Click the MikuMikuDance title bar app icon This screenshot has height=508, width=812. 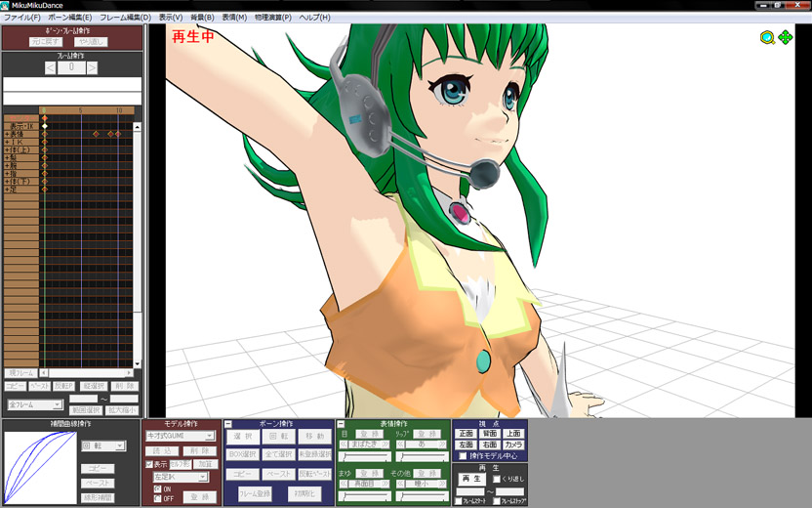[x=5, y=5]
